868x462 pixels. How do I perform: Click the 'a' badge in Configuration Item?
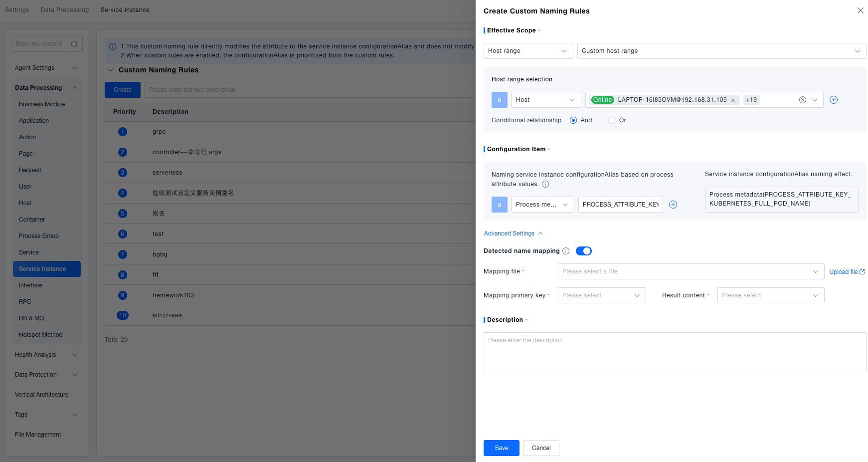pos(500,205)
